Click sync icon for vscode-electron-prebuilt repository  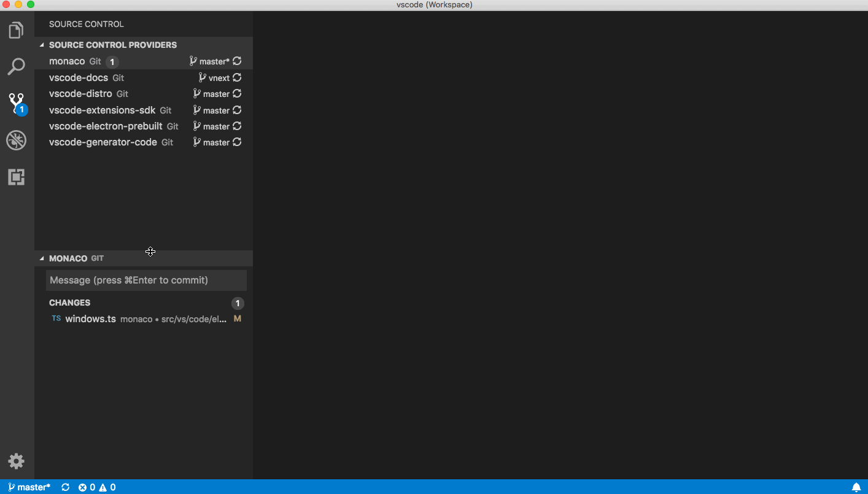click(237, 126)
